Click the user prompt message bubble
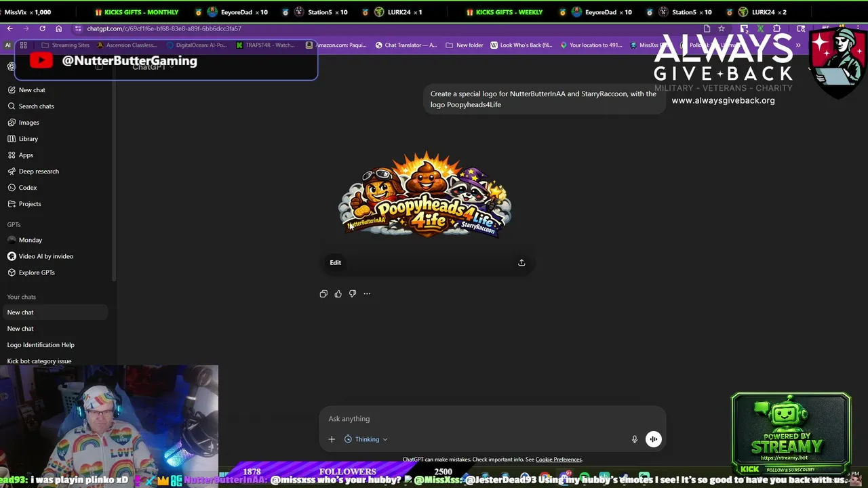The width and height of the screenshot is (868, 488). tap(543, 99)
